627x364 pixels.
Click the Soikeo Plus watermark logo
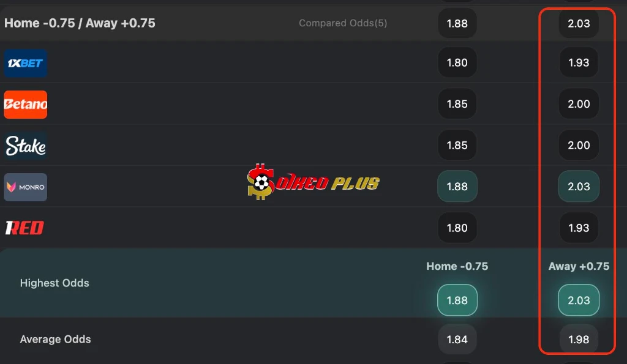(313, 182)
